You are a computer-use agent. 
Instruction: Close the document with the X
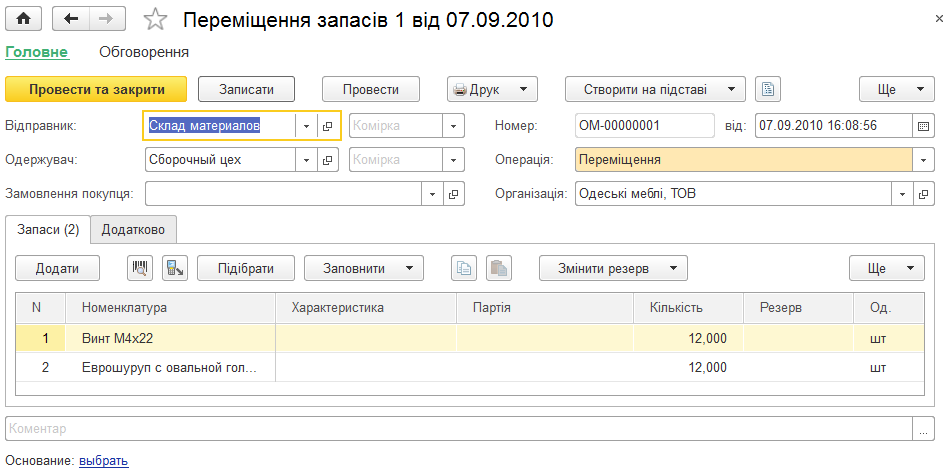pyautogui.click(x=938, y=19)
